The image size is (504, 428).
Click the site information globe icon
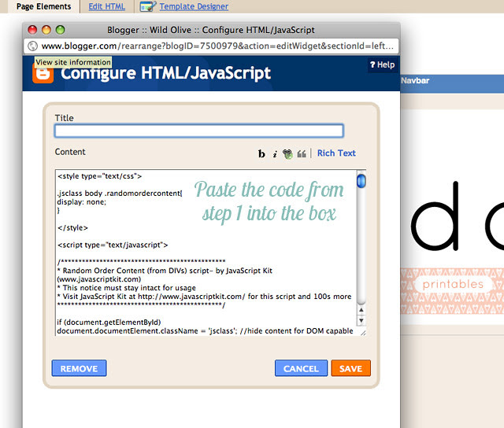pyautogui.click(x=32, y=46)
